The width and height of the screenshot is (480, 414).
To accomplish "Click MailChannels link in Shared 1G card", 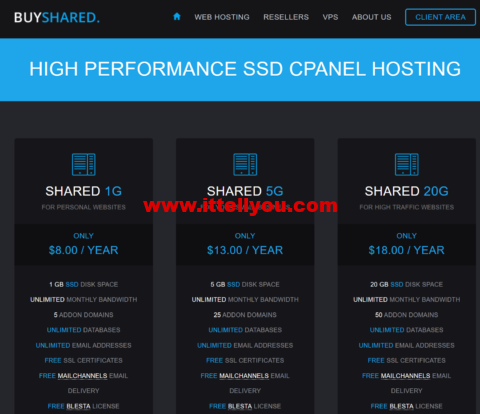I will click(82, 376).
